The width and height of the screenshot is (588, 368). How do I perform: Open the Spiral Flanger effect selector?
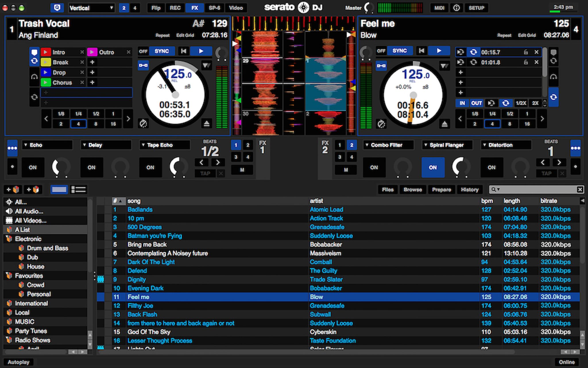[x=447, y=145]
